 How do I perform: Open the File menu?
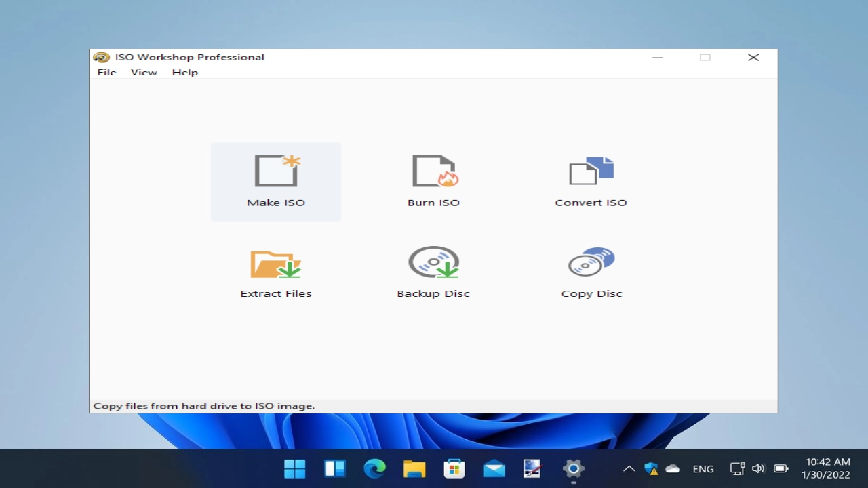click(x=106, y=73)
